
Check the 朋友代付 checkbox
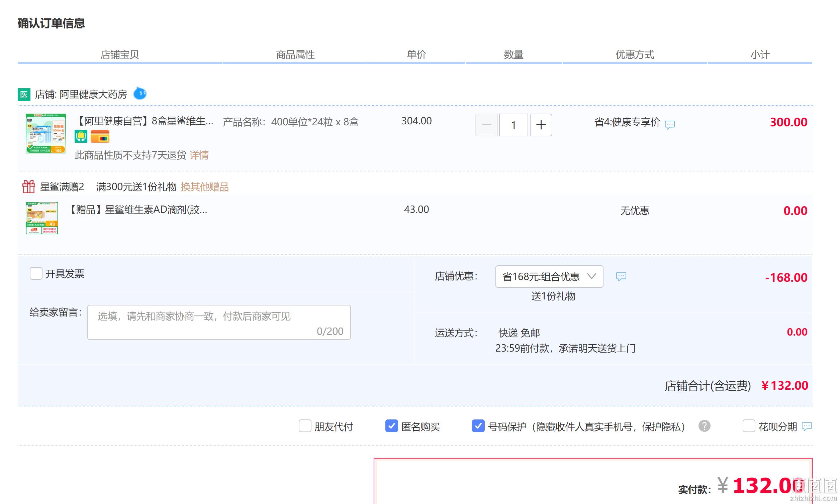click(305, 426)
